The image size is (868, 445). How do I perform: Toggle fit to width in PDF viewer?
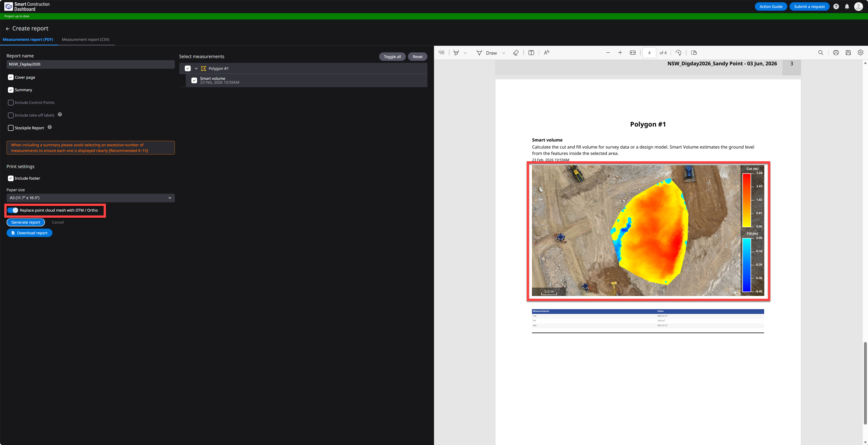pos(633,53)
